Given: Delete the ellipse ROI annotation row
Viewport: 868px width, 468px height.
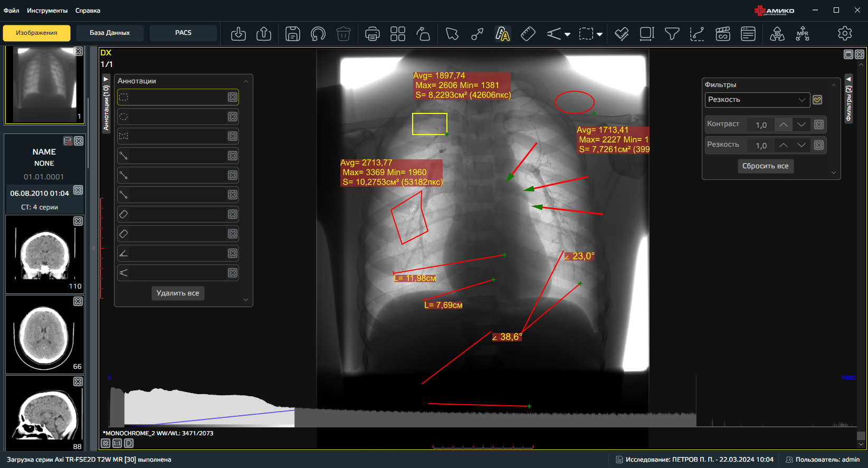Looking at the screenshot, I should click(233, 117).
